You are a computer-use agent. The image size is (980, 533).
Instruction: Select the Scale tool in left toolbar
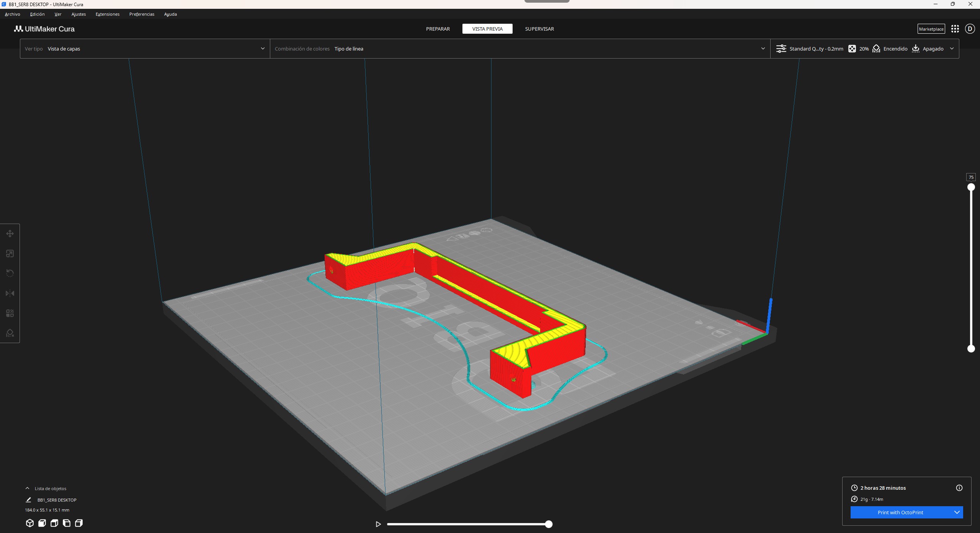[10, 253]
